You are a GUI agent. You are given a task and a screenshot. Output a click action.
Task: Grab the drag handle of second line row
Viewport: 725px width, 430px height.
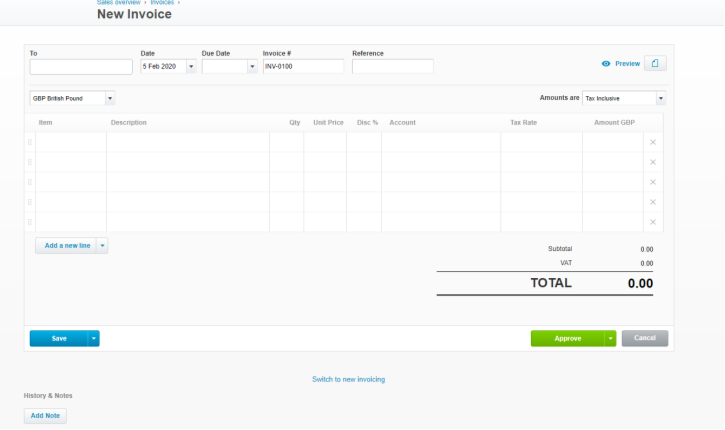click(30, 162)
